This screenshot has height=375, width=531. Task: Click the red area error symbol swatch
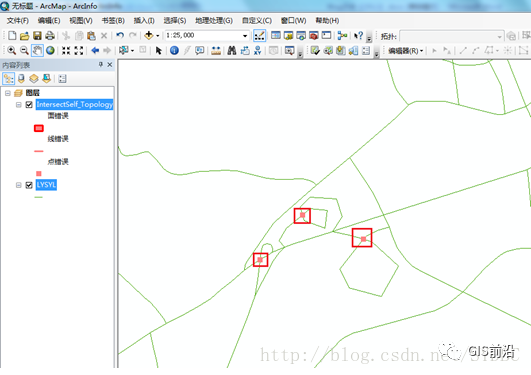pos(39,128)
